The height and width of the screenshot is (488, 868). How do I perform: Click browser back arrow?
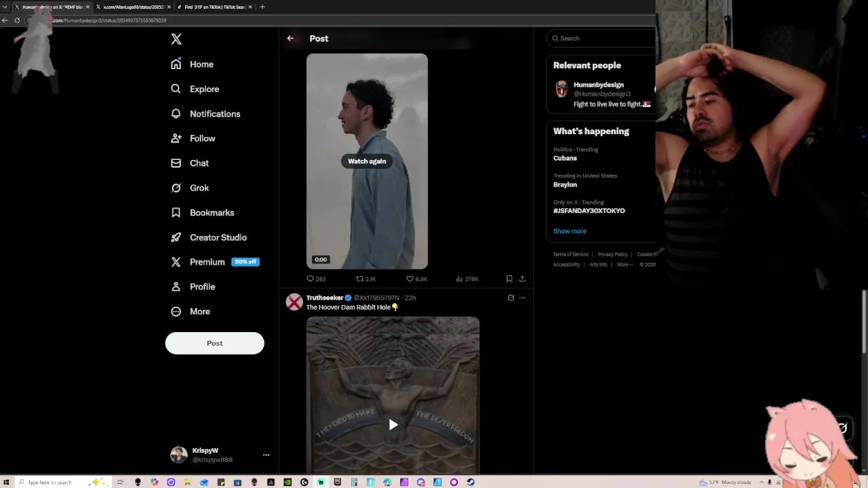point(5,20)
